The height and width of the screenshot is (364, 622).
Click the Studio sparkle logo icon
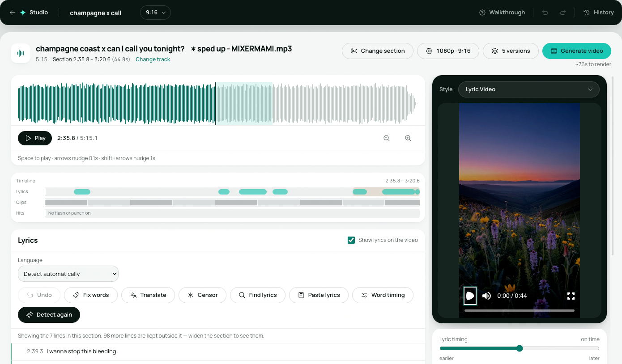point(23,13)
